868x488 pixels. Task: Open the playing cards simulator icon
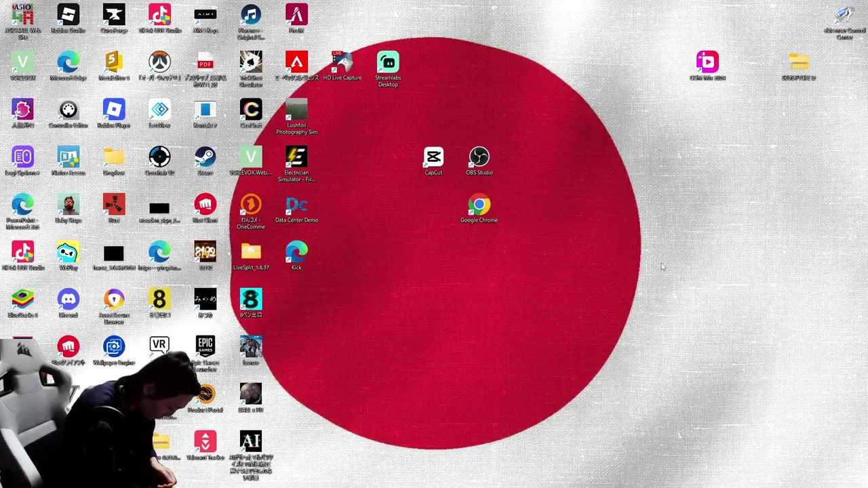point(251,62)
